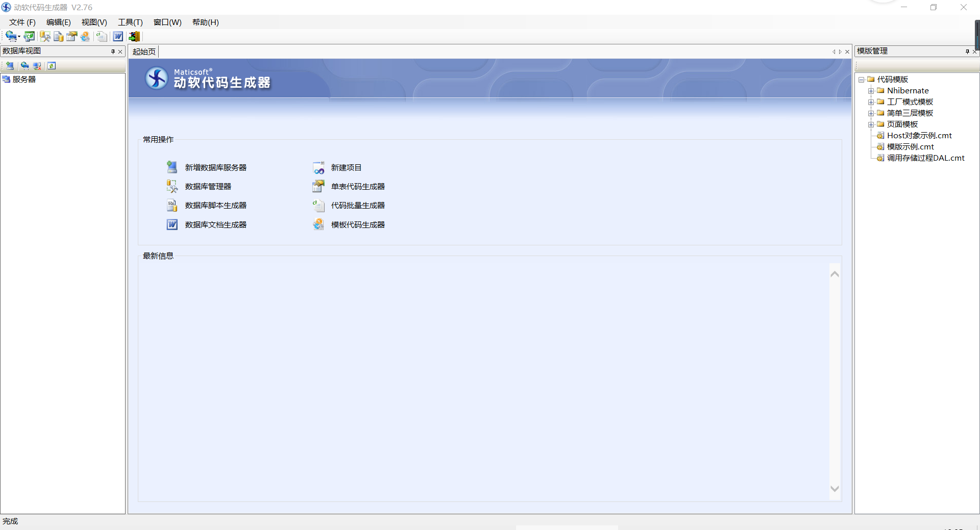
Task: Click the Maticsoft logo icon in banner
Action: tap(156, 78)
